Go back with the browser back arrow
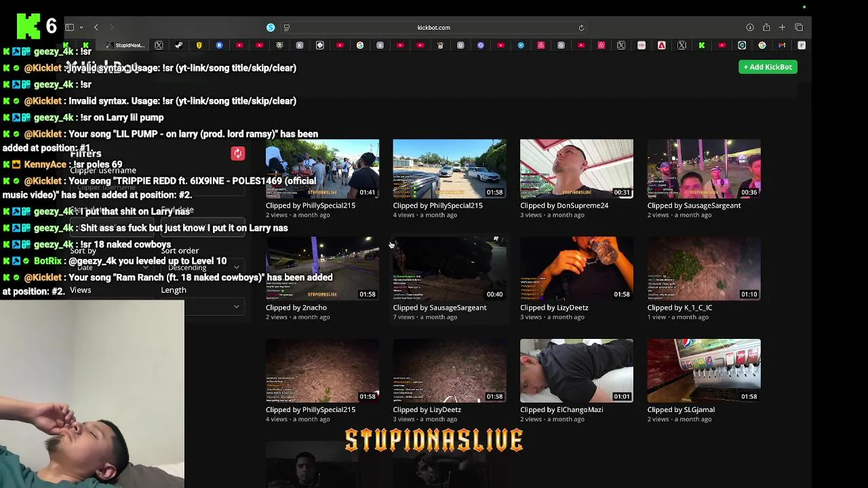The height and width of the screenshot is (488, 868). pyautogui.click(x=96, y=27)
